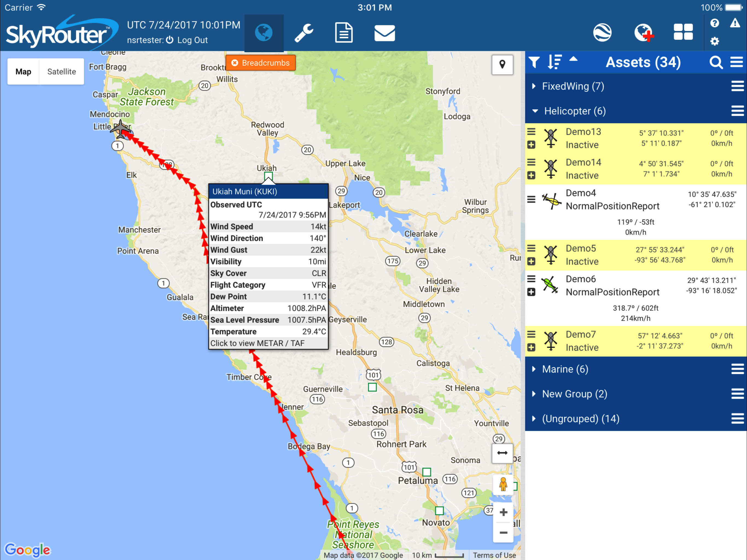
Task: Zoom in on the map
Action: click(503, 512)
